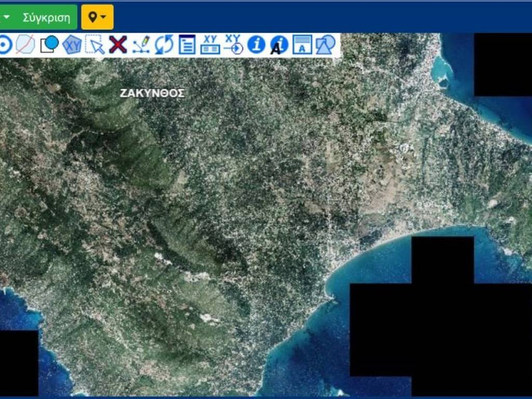This screenshot has height=399, width=532.
Task: Click the black missing tile at top right
Action: (x=502, y=64)
